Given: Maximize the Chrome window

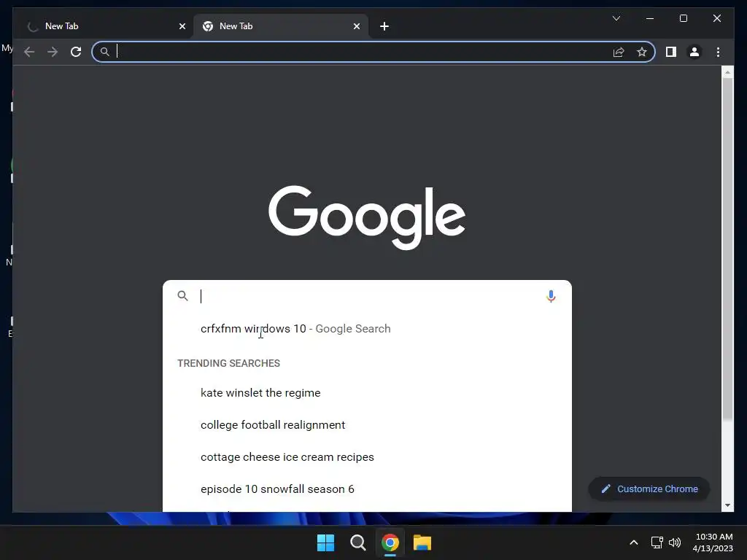Looking at the screenshot, I should tap(683, 18).
